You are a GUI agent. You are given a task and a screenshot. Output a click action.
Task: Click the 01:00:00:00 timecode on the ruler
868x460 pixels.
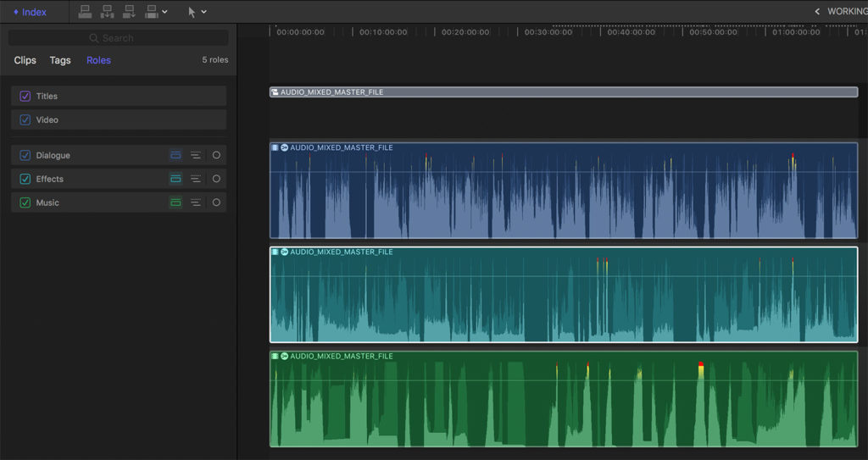click(796, 32)
